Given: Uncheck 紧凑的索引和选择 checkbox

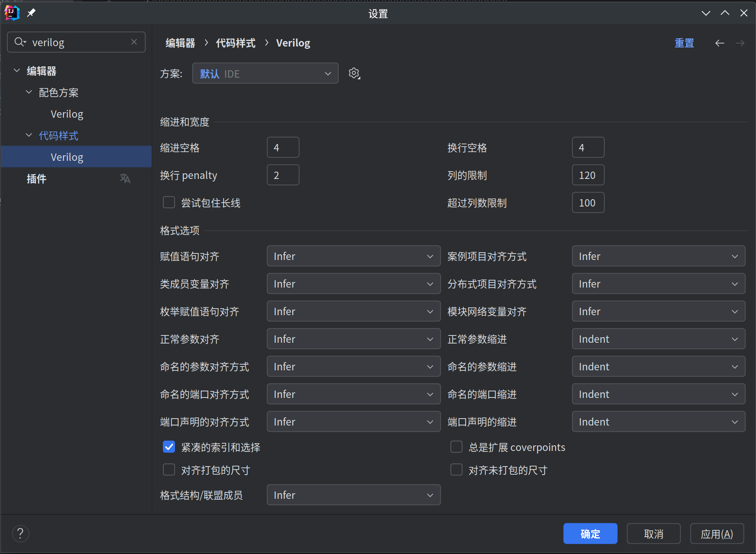Looking at the screenshot, I should 169,447.
